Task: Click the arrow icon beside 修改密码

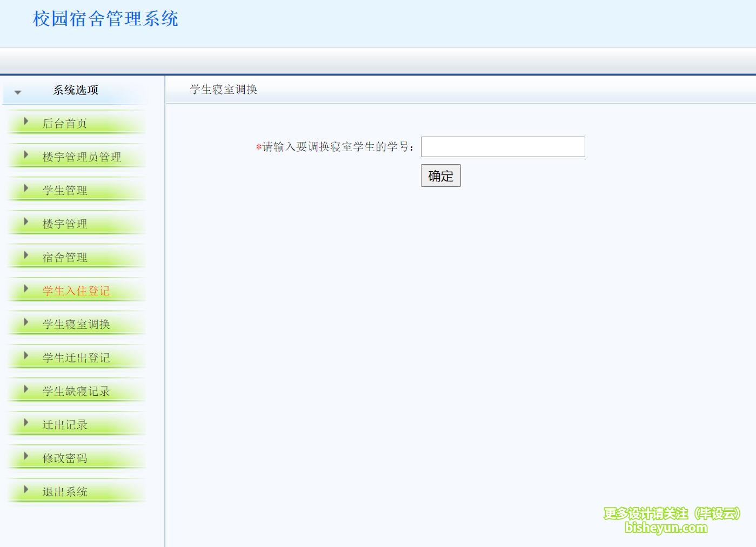Action: [x=25, y=456]
